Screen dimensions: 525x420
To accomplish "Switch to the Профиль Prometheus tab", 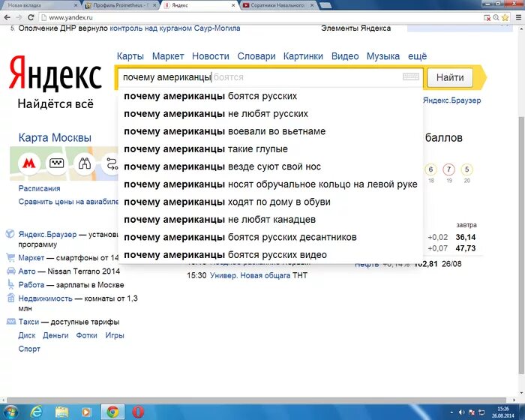I will (121, 5).
